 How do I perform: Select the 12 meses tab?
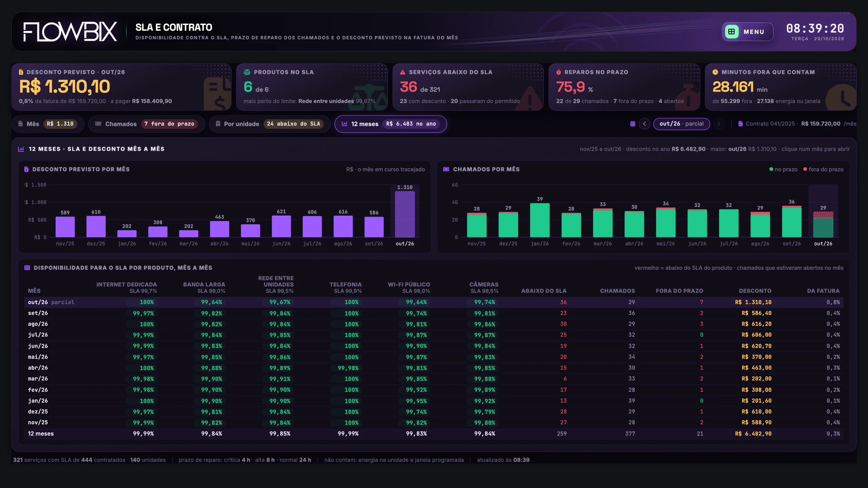(x=391, y=124)
